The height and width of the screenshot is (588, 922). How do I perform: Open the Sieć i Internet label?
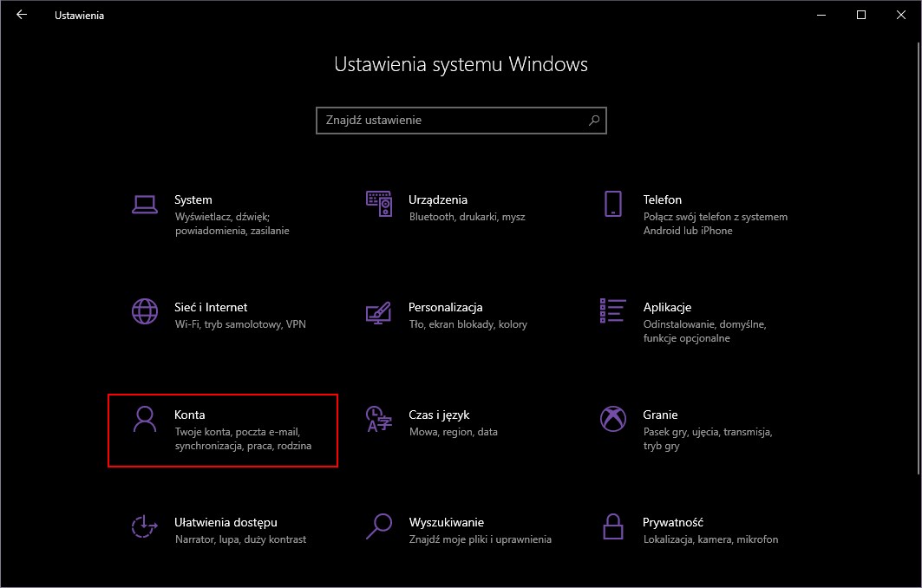point(211,308)
